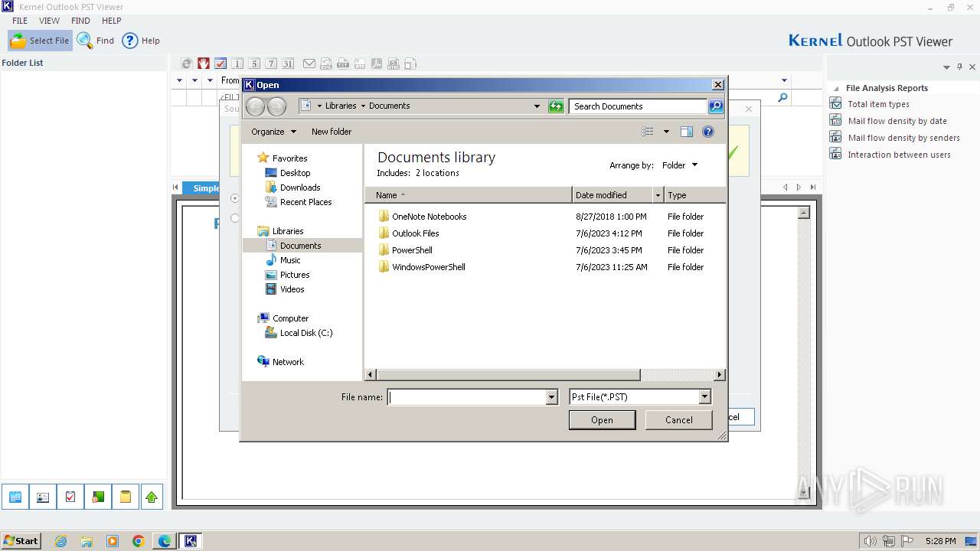Open Interaction between users report
Image resolution: width=980 pixels, height=551 pixels.
pos(899,155)
